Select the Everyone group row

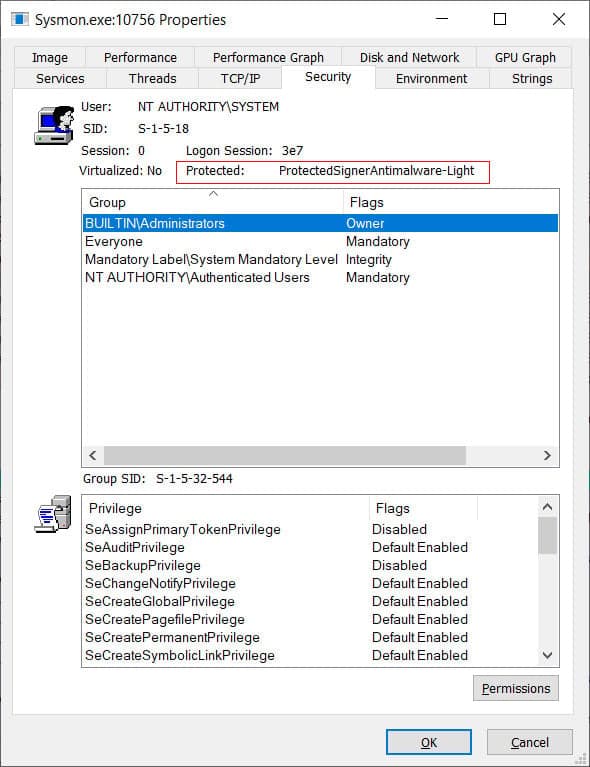point(320,241)
